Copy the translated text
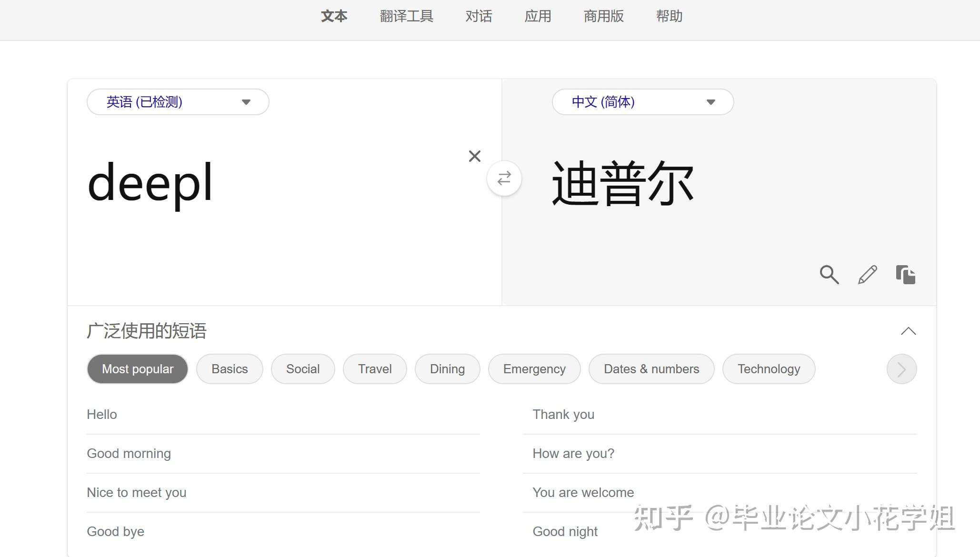 [x=905, y=275]
